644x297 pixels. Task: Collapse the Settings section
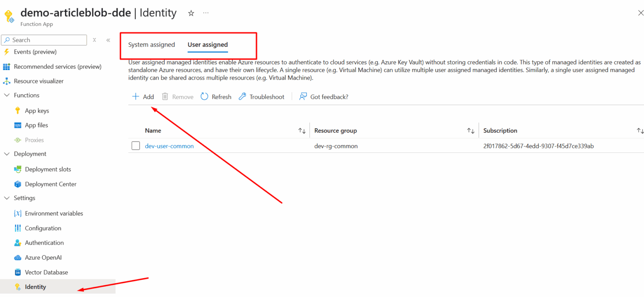(x=7, y=198)
